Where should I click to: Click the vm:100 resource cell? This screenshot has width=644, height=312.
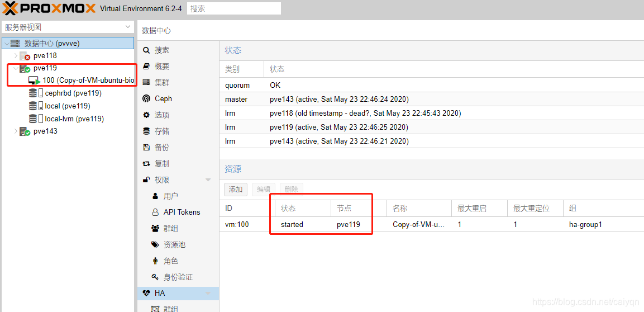pyautogui.click(x=247, y=224)
